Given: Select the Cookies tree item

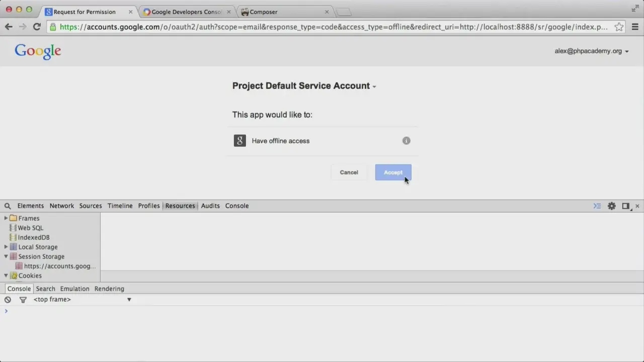Looking at the screenshot, I should (x=30, y=276).
